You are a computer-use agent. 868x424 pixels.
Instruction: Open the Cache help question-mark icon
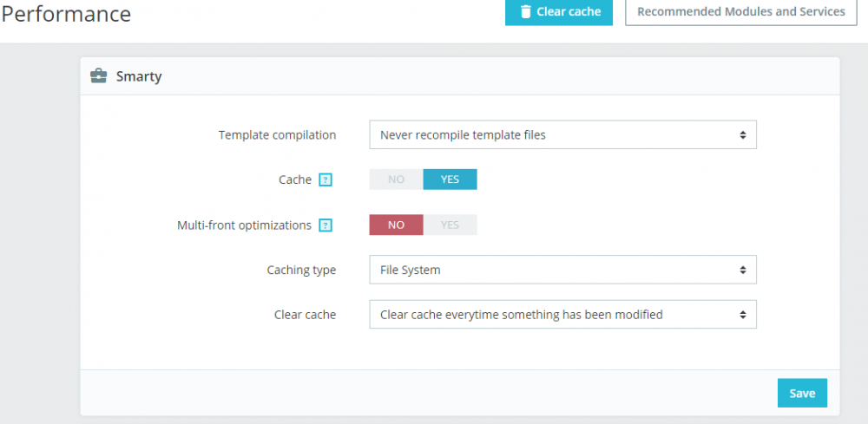(325, 180)
